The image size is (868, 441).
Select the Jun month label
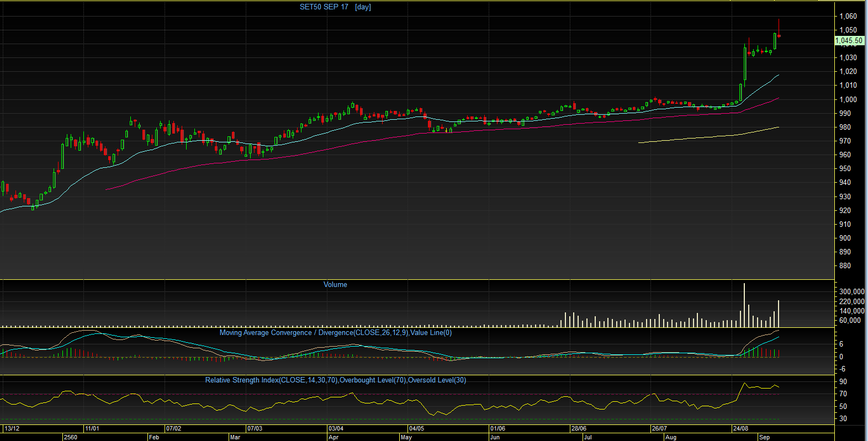coord(495,438)
